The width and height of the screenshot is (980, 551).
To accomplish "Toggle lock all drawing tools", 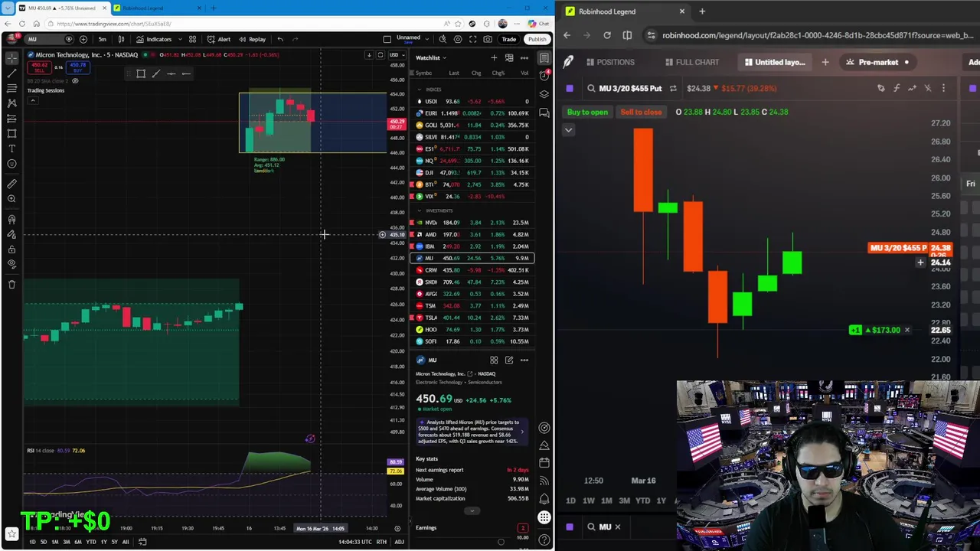I will click(x=11, y=249).
